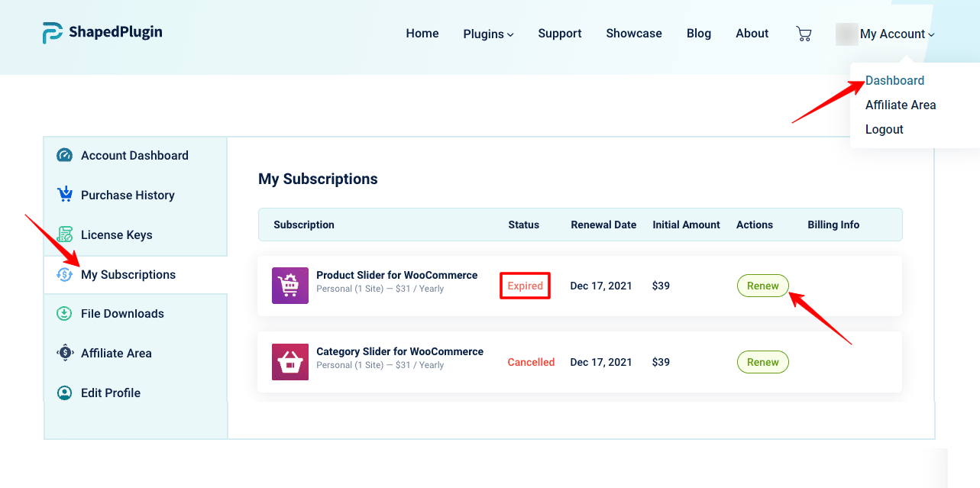
Task: Click the Category Slider plugin thumbnail
Action: 290,362
